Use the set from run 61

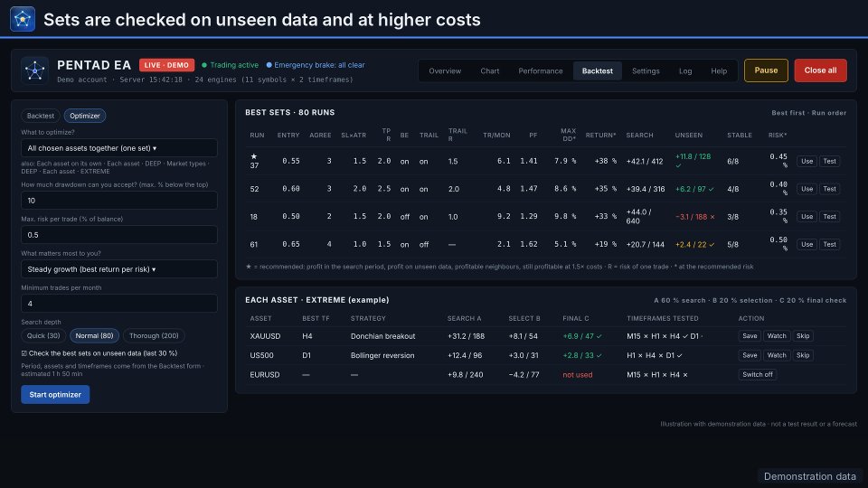pos(807,244)
